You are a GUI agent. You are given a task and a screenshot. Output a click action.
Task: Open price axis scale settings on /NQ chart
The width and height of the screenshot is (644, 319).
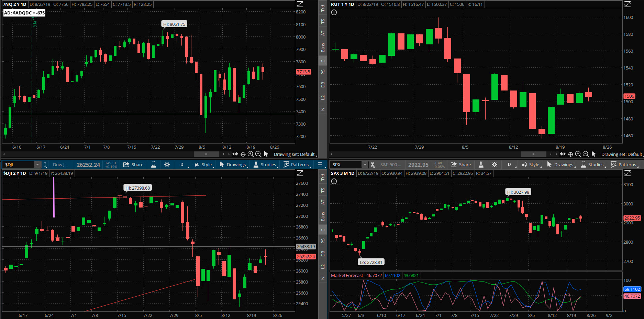[x=300, y=4]
